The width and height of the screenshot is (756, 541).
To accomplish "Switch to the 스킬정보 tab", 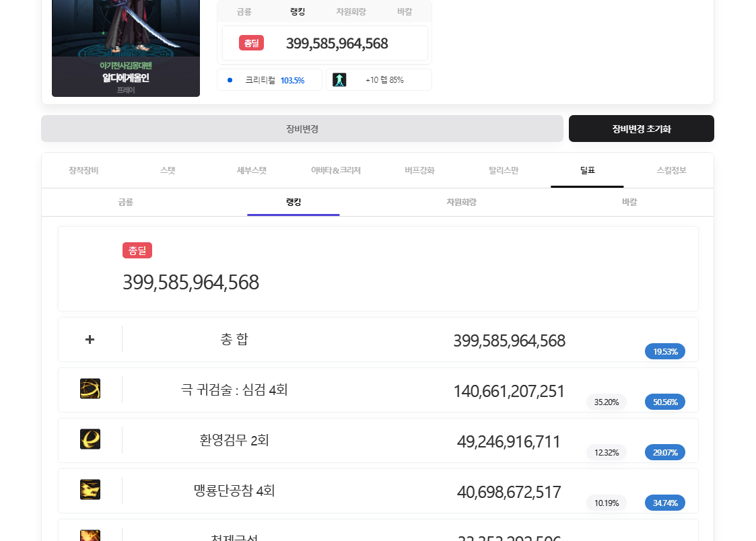I will pos(671,170).
